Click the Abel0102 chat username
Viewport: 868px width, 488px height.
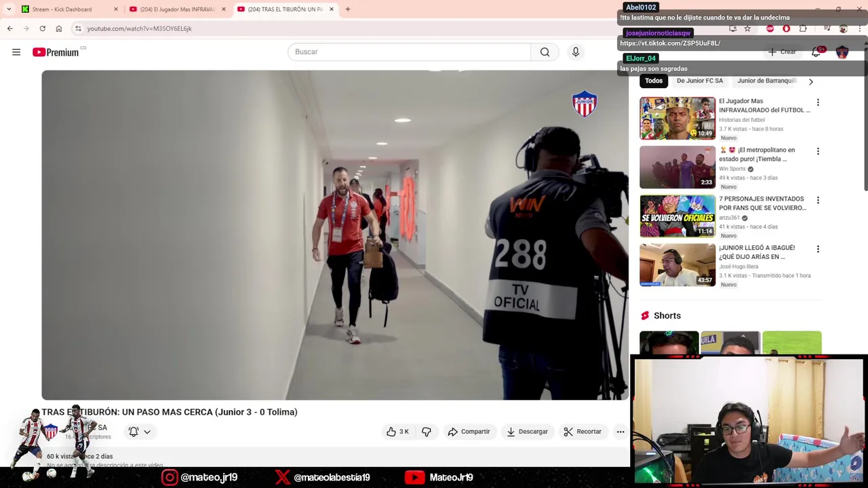coord(641,7)
